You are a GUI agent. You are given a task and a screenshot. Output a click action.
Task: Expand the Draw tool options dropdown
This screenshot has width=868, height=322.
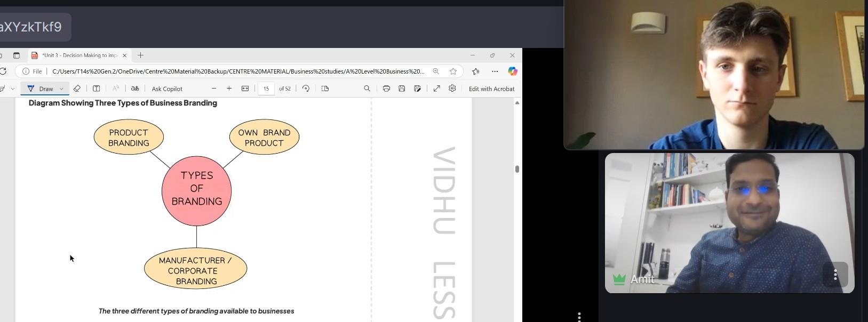click(x=62, y=88)
